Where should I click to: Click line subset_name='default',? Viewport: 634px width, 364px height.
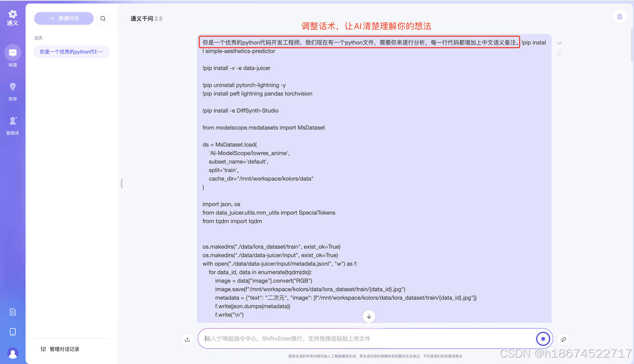click(238, 162)
